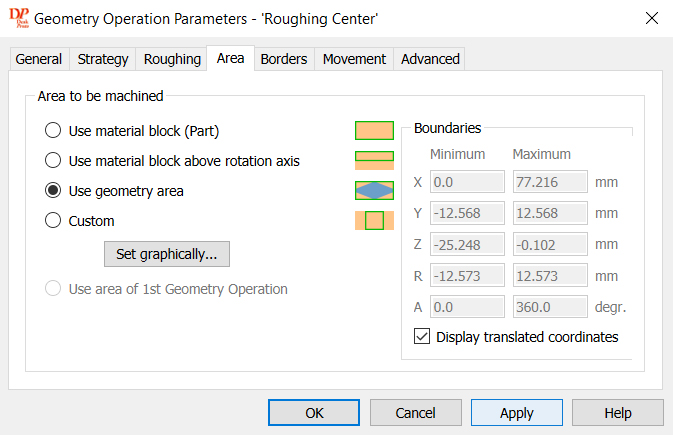Click the geometry area diamond illustration icon
Viewport: 673px width, 435px height.
(x=374, y=191)
